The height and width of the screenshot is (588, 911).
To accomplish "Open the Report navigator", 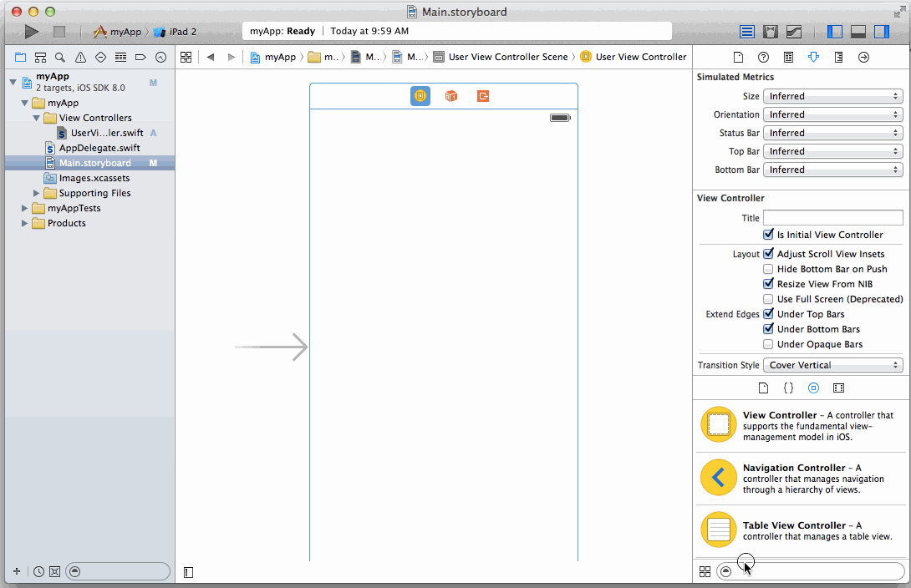I will 161,57.
